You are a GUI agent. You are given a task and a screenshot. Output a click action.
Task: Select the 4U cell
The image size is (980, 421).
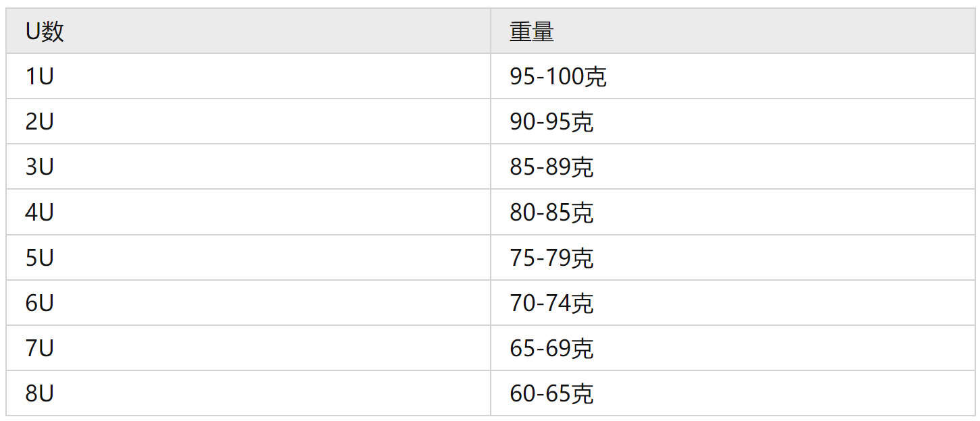pyautogui.click(x=248, y=213)
